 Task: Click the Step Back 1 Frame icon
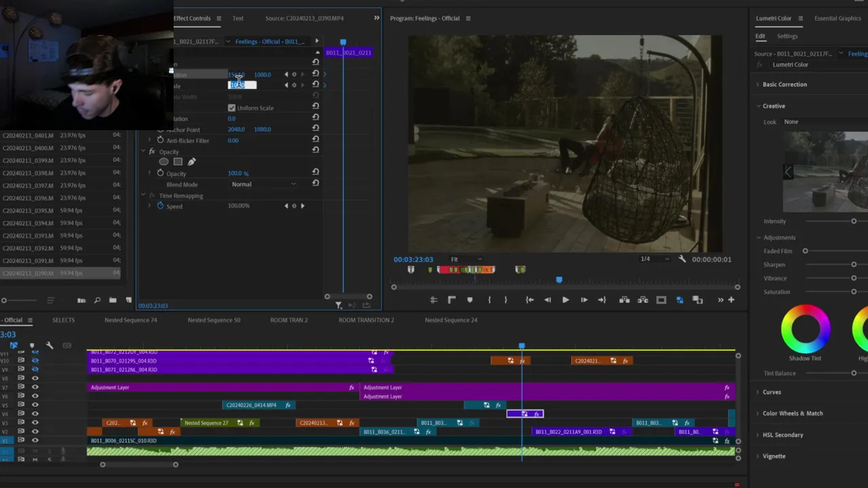click(x=547, y=300)
